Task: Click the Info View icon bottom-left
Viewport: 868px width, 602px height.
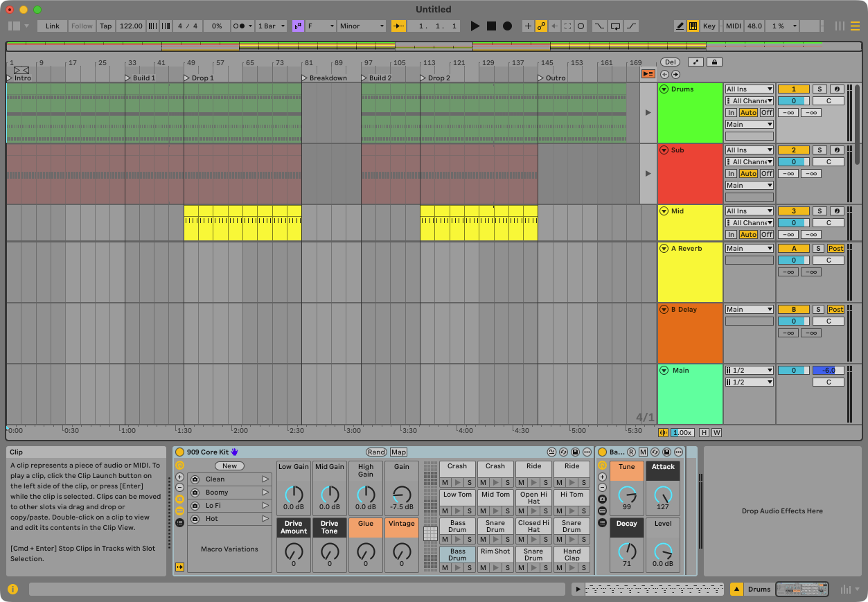Action: click(12, 589)
